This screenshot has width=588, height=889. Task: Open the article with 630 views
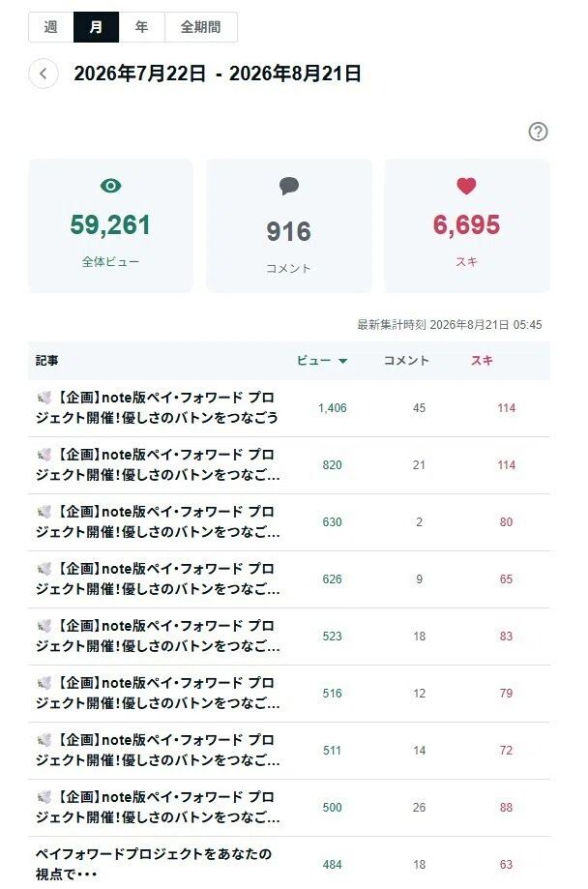point(158,521)
